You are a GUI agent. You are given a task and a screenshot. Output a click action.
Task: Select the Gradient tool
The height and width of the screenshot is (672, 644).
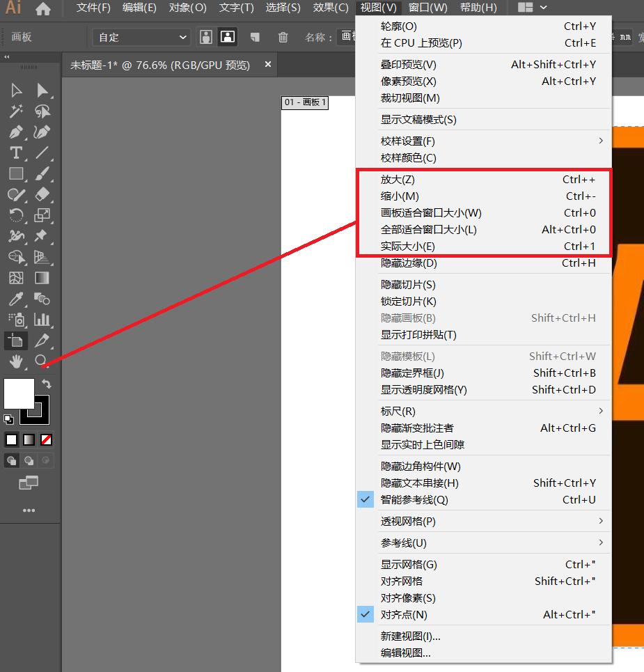tap(42, 278)
